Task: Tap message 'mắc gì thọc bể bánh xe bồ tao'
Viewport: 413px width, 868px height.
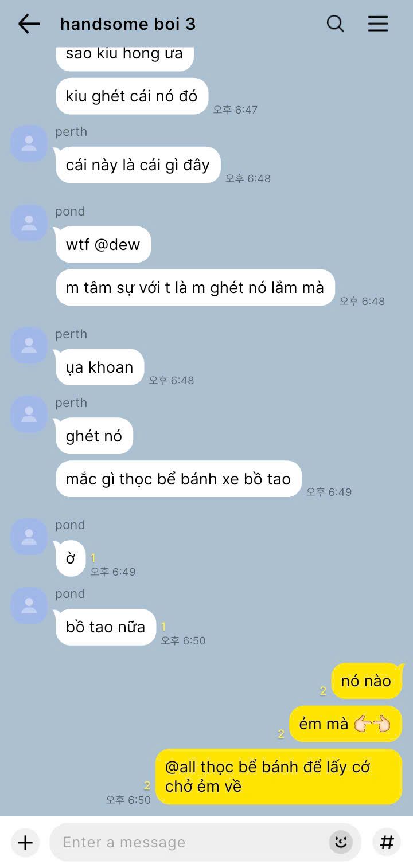Action: coord(178,479)
